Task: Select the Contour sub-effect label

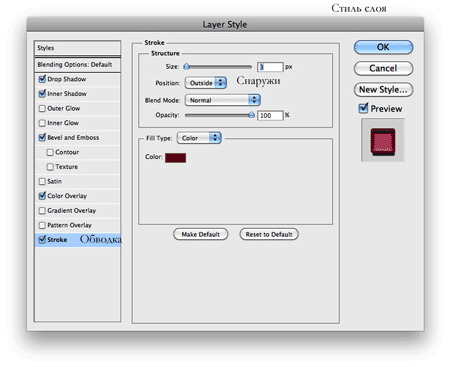Action: click(x=67, y=152)
